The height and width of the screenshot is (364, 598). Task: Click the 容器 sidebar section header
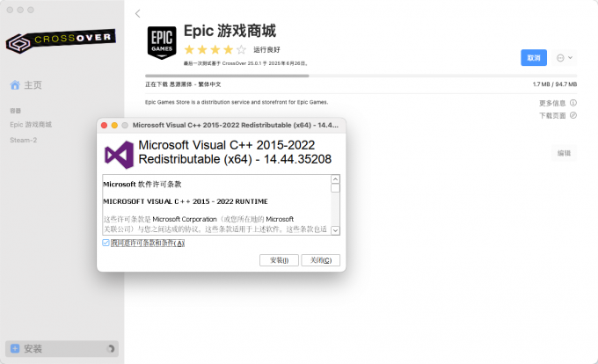pos(15,111)
